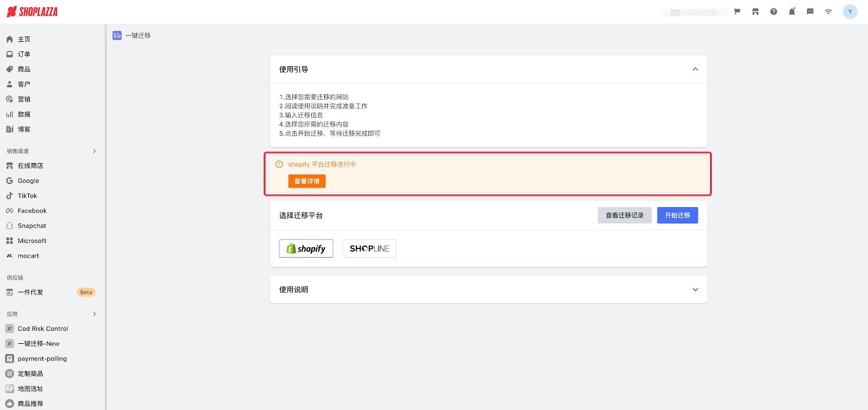The image size is (868, 410).
Task: Click the 查看详情 button
Action: coord(307,181)
